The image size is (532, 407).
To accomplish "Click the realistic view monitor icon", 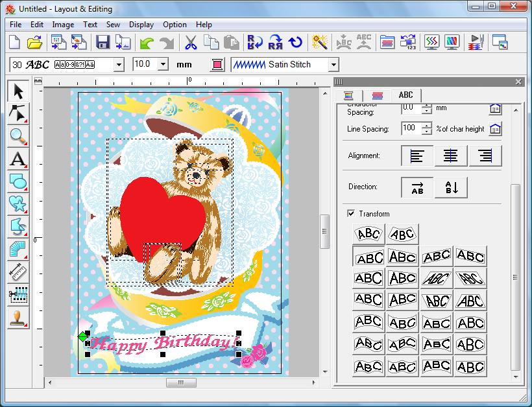I will (452, 43).
